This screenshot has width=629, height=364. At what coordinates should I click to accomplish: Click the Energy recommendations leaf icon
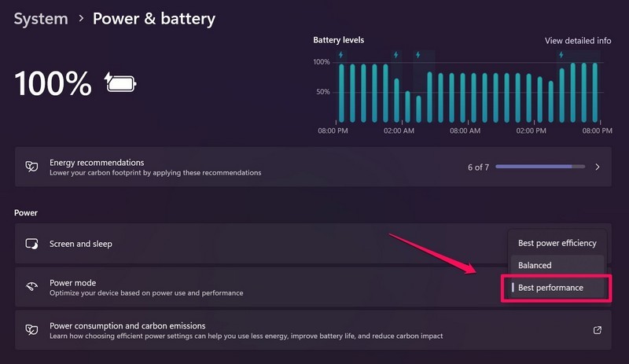[x=31, y=167]
